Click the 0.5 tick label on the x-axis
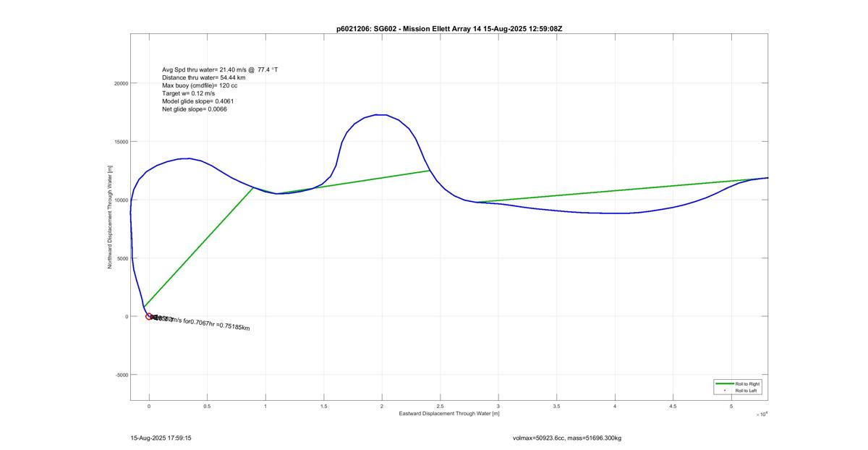The image size is (868, 450). point(207,407)
